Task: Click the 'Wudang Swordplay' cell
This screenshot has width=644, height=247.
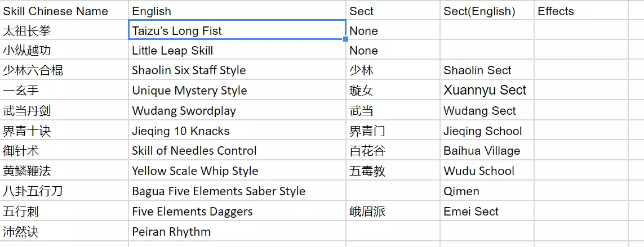Action: pyautogui.click(x=184, y=111)
